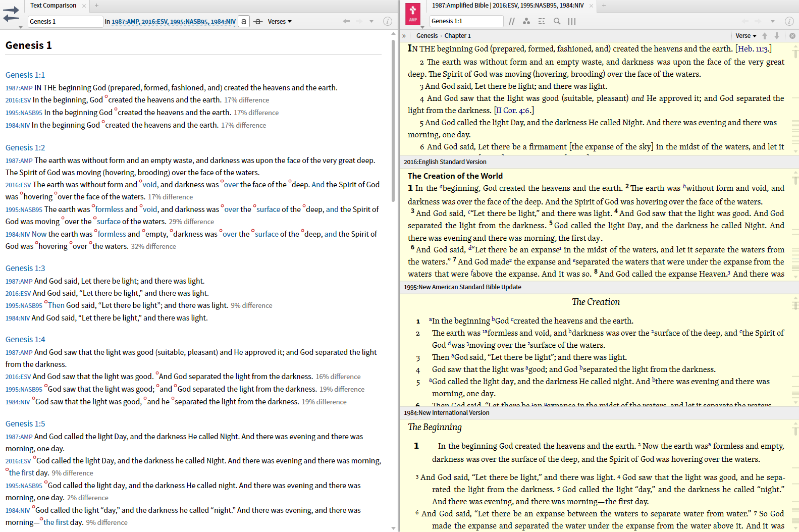The width and height of the screenshot is (799, 532).
Task: Open Text Comparison panel info icon
Action: (388, 21)
